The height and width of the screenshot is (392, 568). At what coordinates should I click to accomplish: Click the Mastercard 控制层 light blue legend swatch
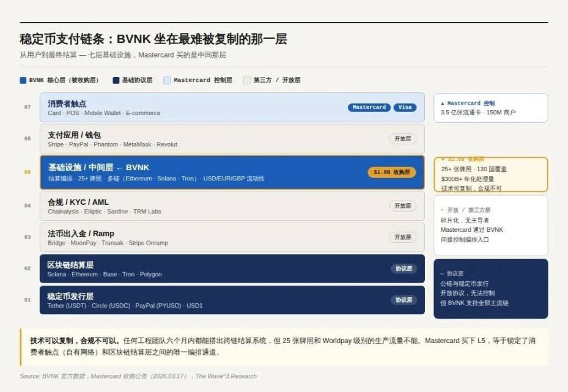(167, 80)
